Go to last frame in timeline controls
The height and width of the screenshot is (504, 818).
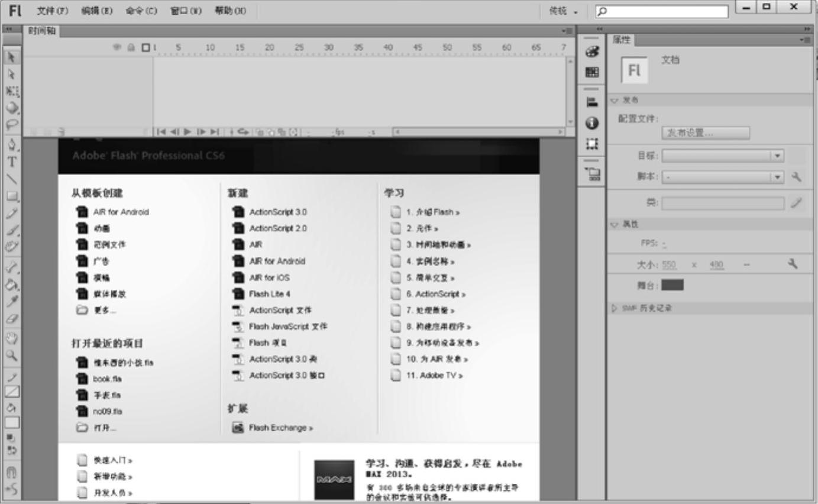click(216, 132)
